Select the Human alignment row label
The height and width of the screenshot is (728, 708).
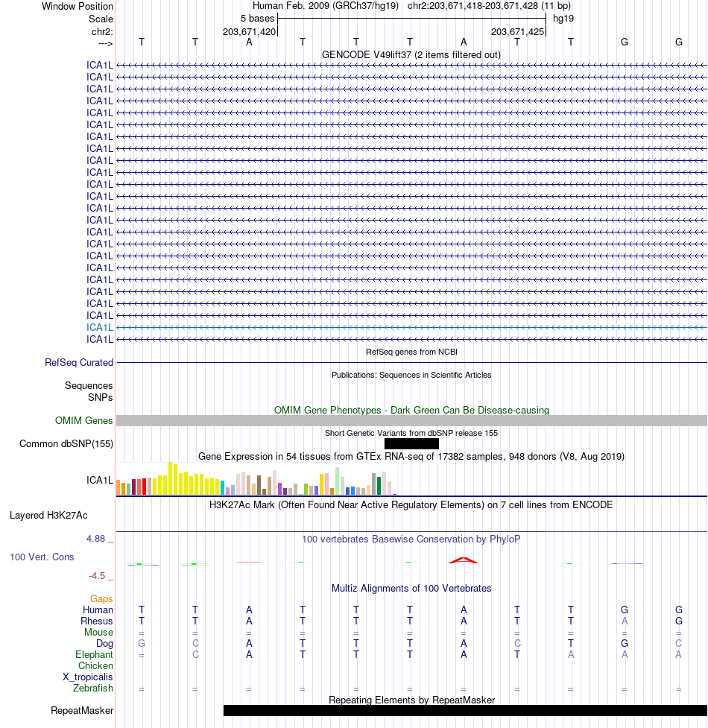(98, 610)
